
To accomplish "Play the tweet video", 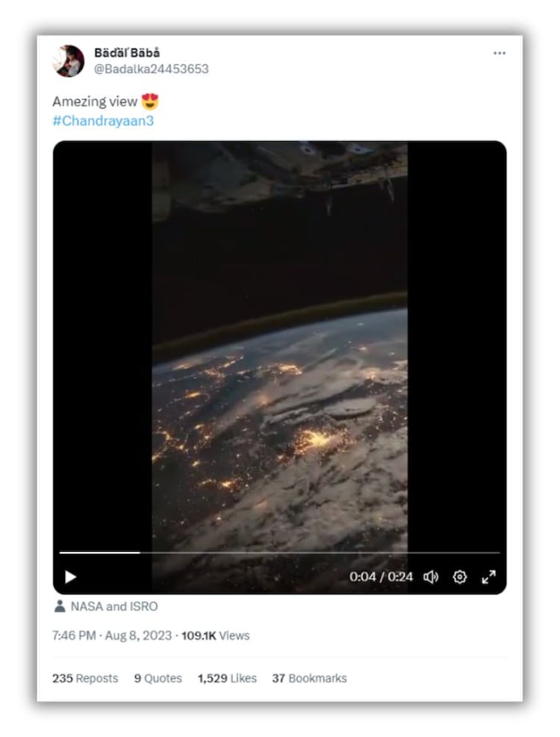I will [71, 576].
